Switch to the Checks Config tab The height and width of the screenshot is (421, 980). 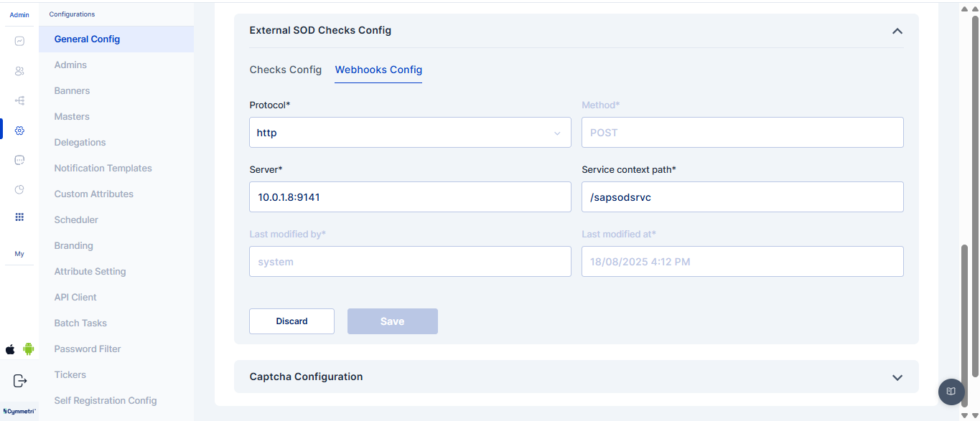285,70
